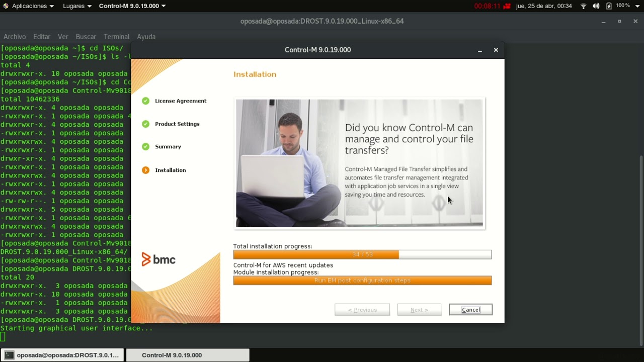The height and width of the screenshot is (362, 644).
Task: Open the Editar menu in the terminal
Action: pos(42,37)
